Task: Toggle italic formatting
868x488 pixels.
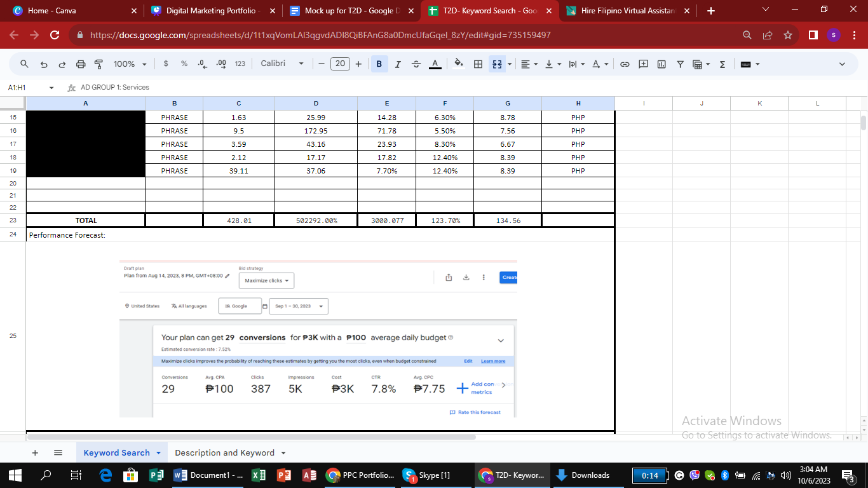Action: (398, 64)
